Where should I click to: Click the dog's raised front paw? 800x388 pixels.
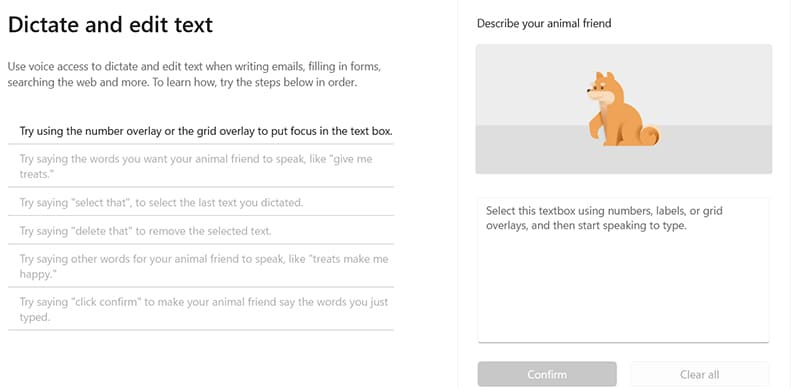pyautogui.click(x=595, y=123)
